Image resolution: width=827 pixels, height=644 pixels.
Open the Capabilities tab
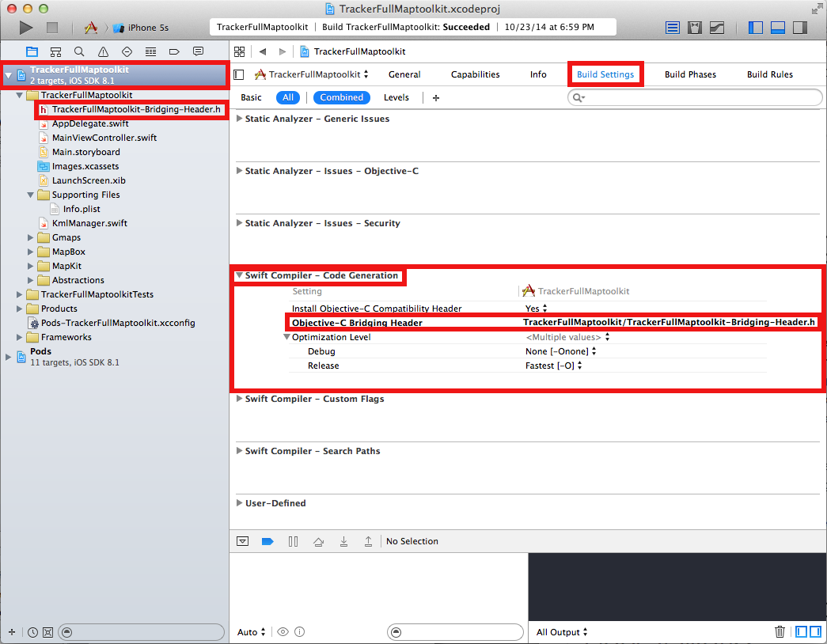[x=475, y=74]
